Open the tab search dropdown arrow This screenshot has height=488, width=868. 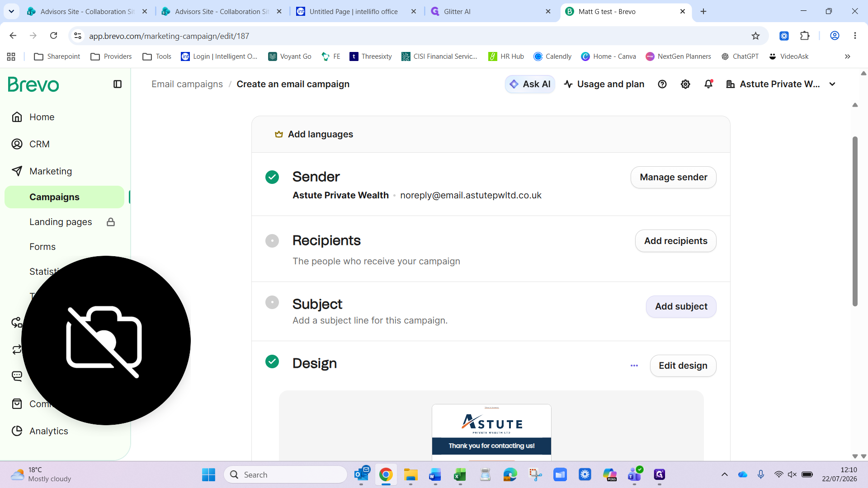pyautogui.click(x=11, y=11)
